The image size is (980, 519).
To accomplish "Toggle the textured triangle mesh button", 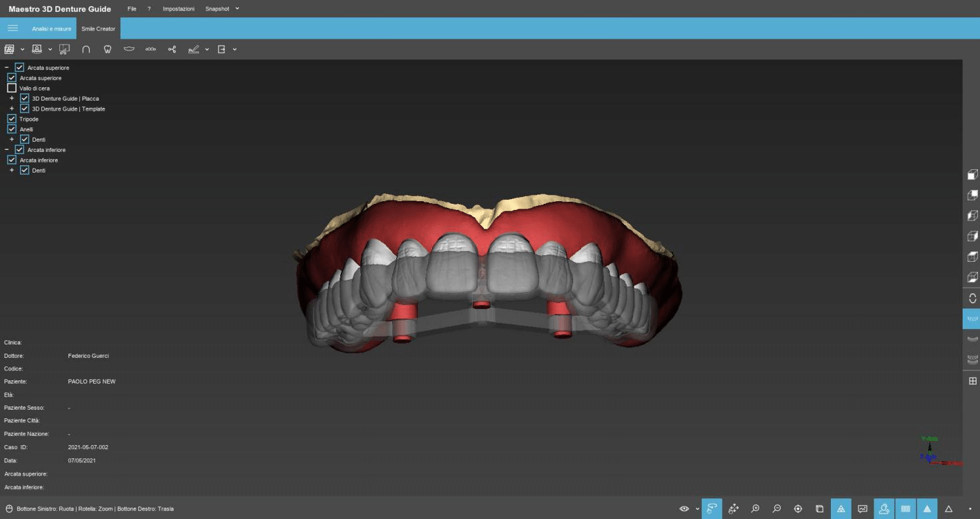I will 841,509.
